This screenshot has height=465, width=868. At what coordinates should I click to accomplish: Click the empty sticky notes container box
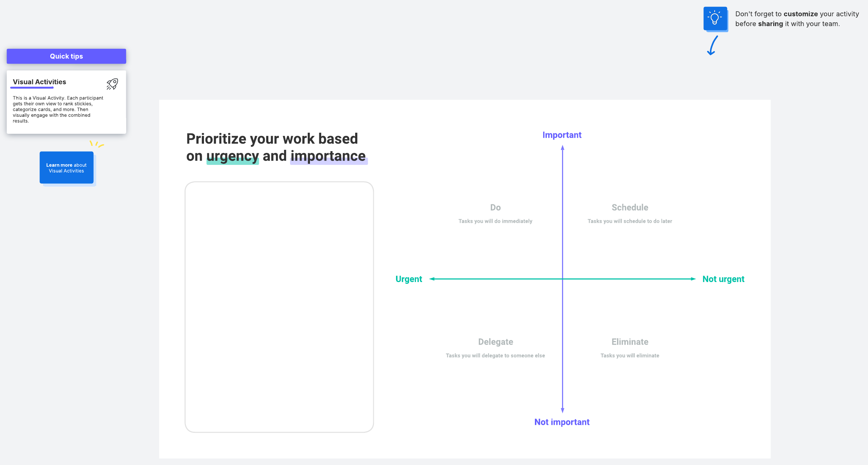(x=279, y=307)
